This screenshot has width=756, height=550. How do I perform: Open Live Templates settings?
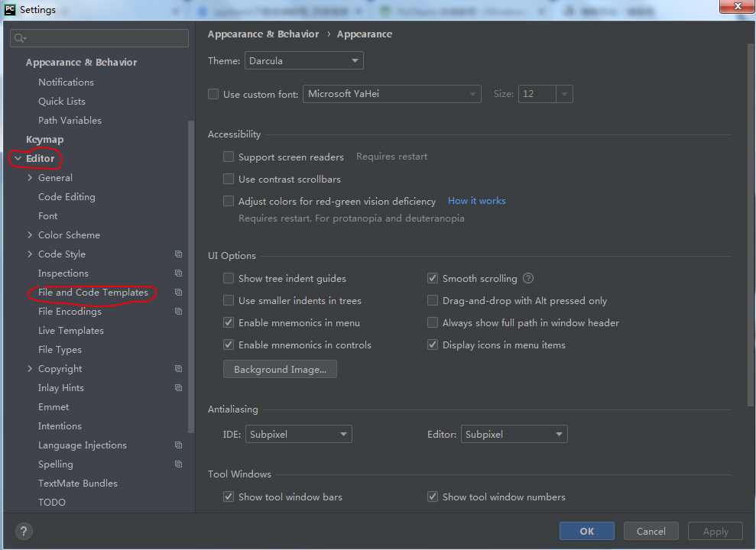(71, 331)
